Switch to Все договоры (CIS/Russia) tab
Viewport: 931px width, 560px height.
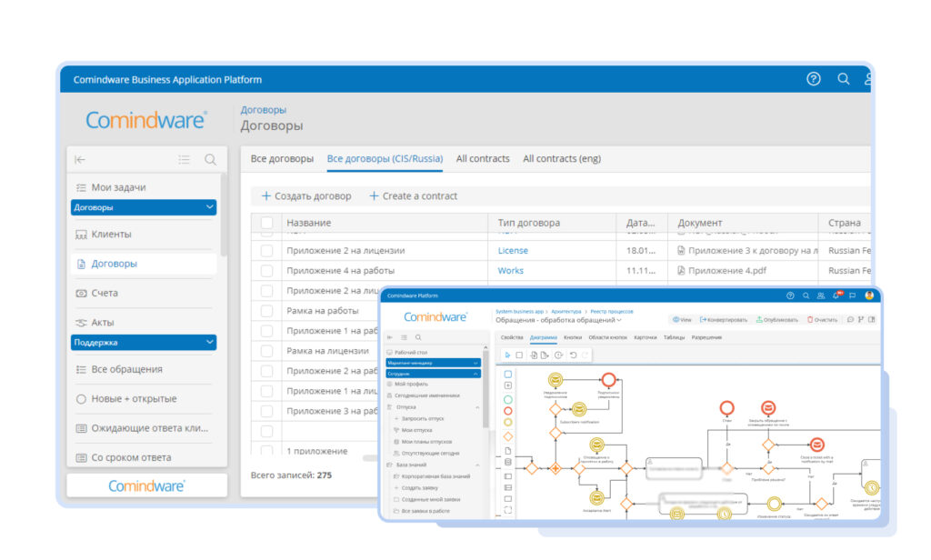385,158
